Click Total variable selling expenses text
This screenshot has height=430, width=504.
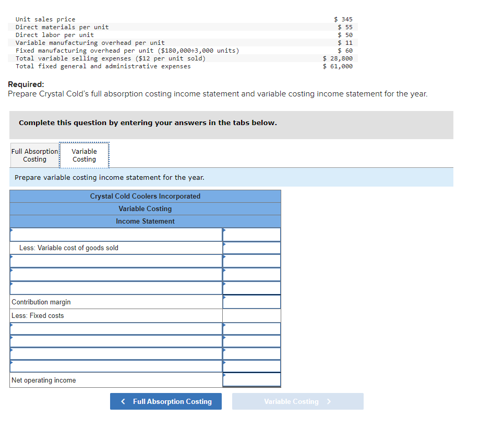111,58
